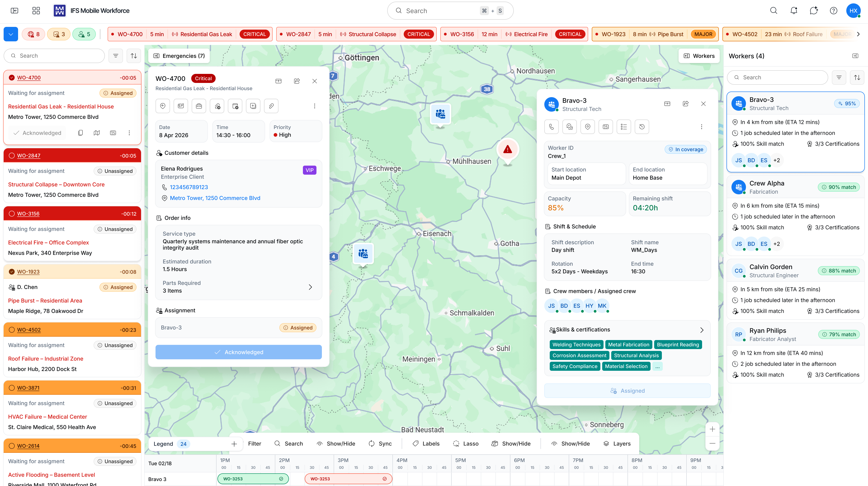This screenshot has height=486, width=868.
Task: Click the map icon on WO-4700 card
Action: tap(97, 133)
